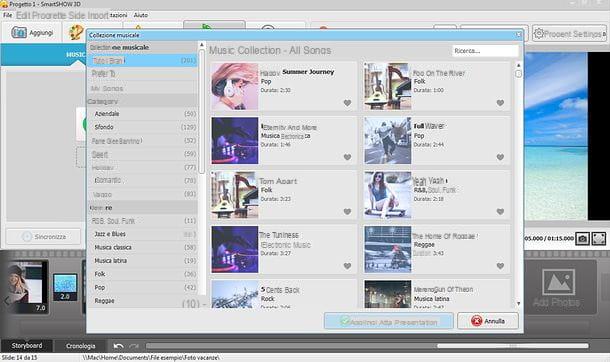Select the Folk genre

pos(143,274)
